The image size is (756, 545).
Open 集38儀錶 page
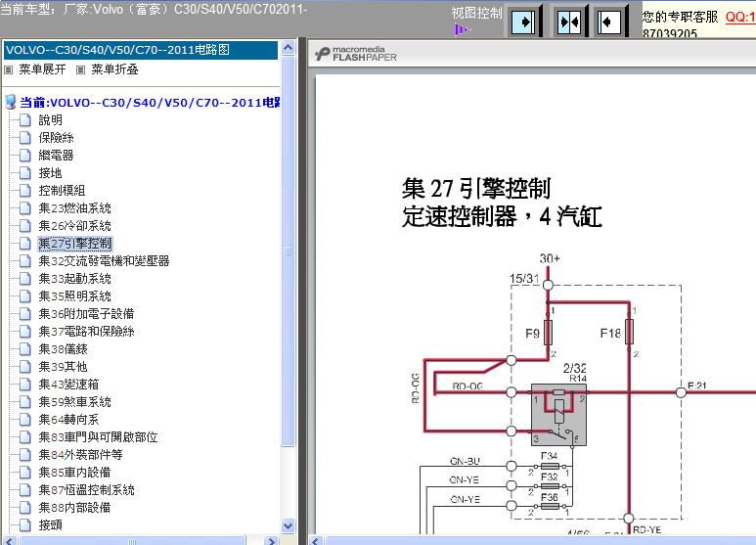coord(64,349)
